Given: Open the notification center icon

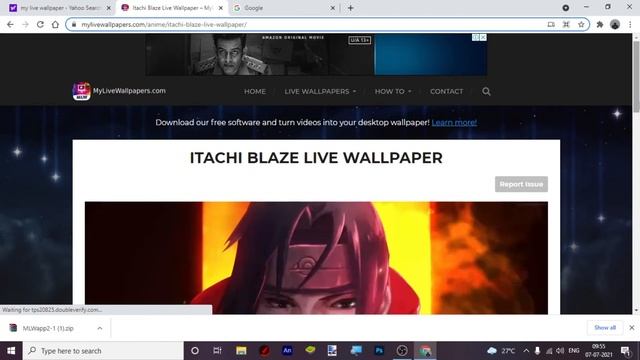Looking at the screenshot, I should coord(625,351).
